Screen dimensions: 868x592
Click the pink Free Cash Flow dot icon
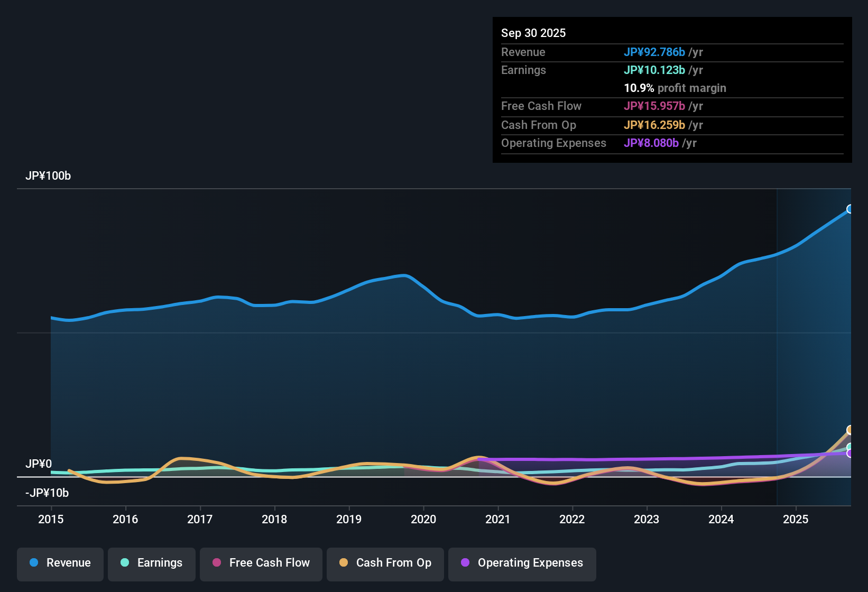coord(216,563)
